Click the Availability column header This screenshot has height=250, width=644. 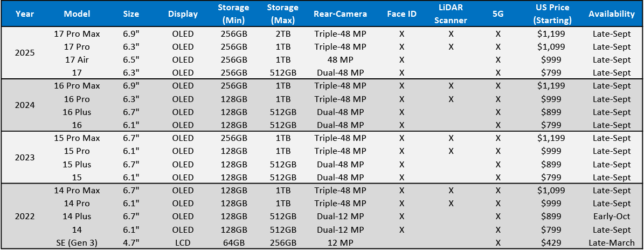(612, 13)
